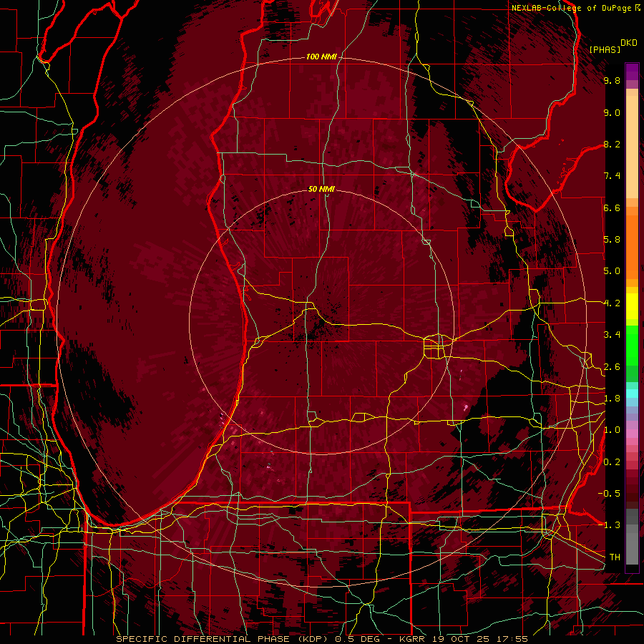Screen dimensions: 644x644
Task: Click the -0.5 legend value
Action: pos(610,494)
